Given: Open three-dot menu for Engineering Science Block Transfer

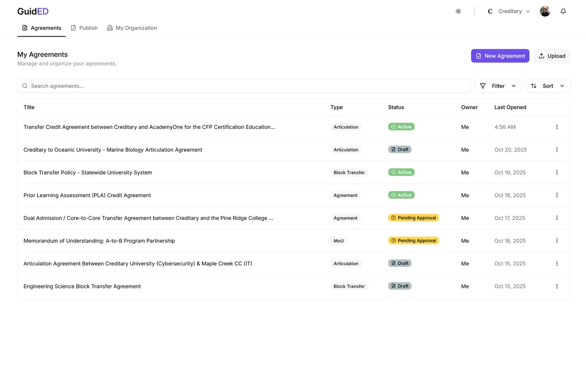Looking at the screenshot, I should (557, 286).
